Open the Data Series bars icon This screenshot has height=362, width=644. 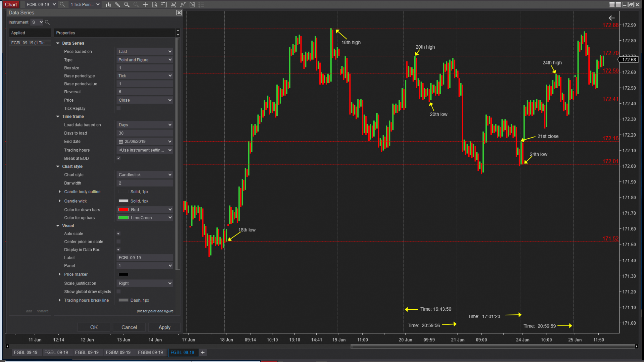(108, 5)
